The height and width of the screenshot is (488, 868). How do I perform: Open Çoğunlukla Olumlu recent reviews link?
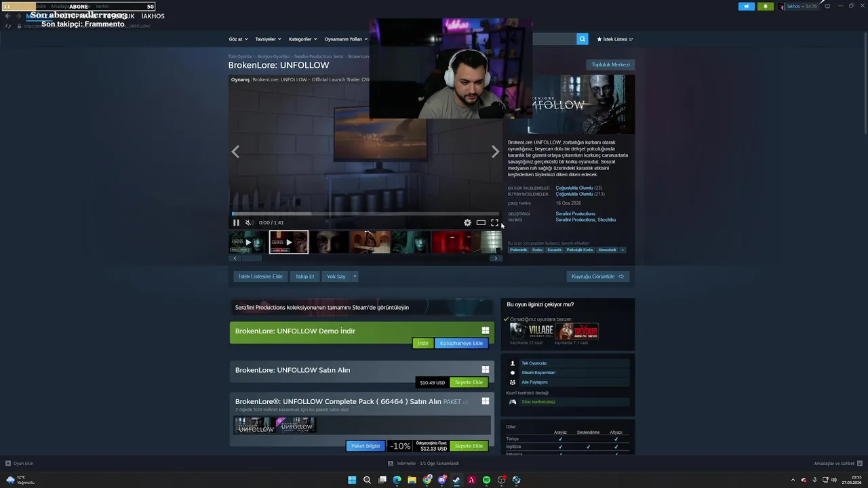click(574, 188)
